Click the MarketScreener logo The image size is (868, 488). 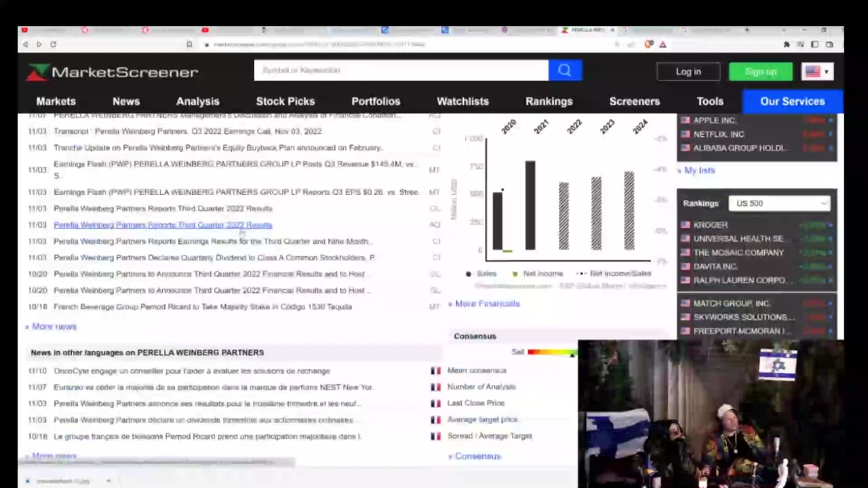112,72
